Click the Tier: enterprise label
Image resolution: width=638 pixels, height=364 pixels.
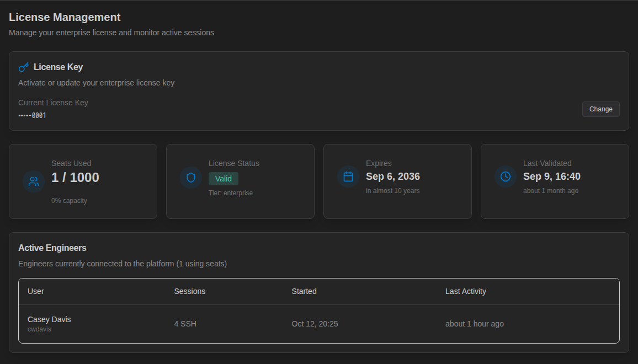coord(231,193)
